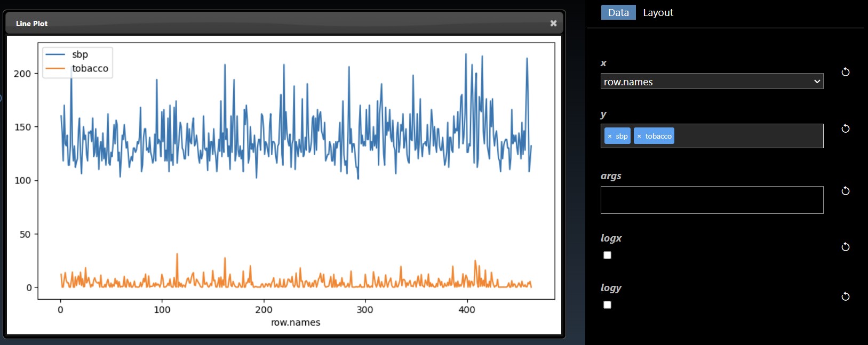The image size is (868, 345).
Task: Enable the logy checkbox
Action: 607,305
